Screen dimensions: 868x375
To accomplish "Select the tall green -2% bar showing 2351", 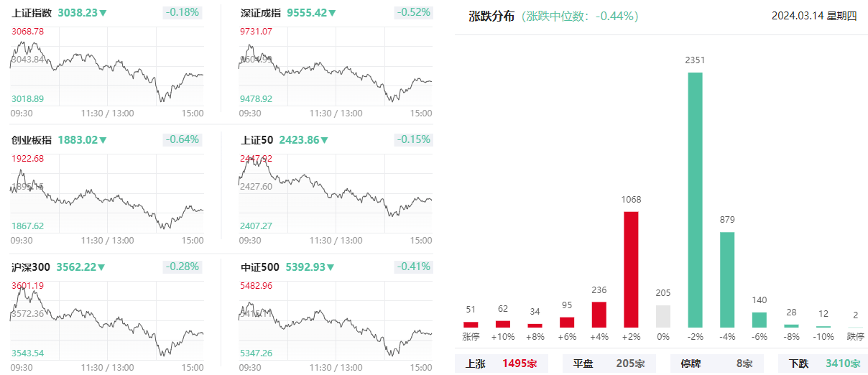I will tap(696, 200).
